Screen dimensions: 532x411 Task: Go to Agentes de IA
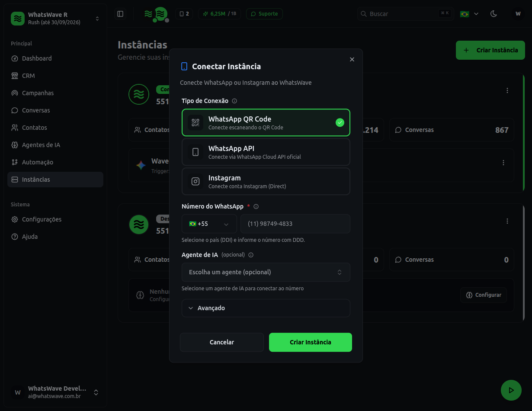coord(55,145)
